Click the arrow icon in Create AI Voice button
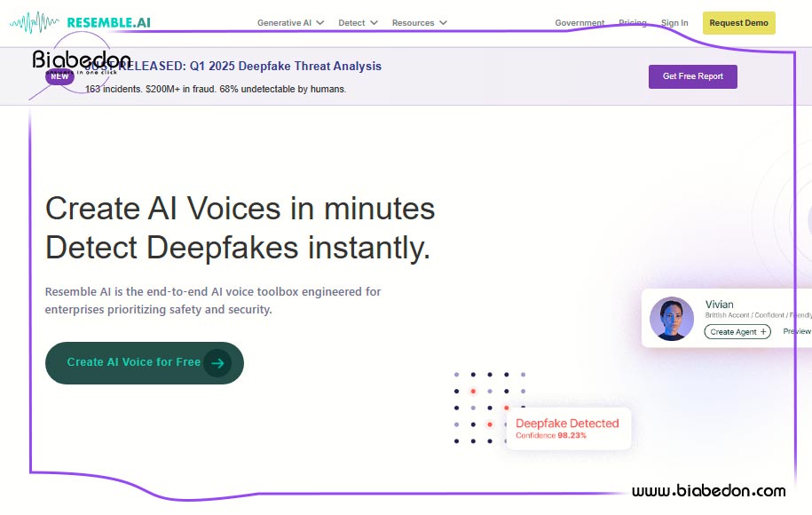This screenshot has width=812, height=515. point(217,363)
